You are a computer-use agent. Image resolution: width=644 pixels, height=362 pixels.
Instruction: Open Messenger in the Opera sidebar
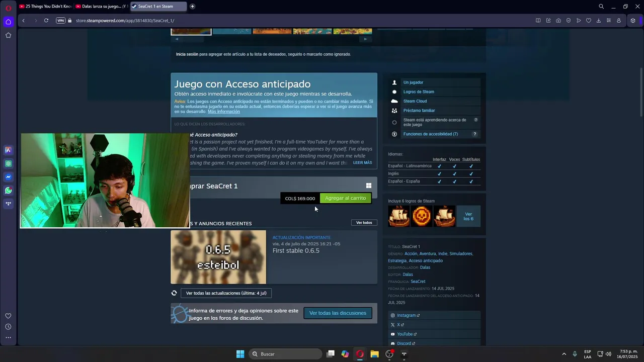click(x=8, y=177)
